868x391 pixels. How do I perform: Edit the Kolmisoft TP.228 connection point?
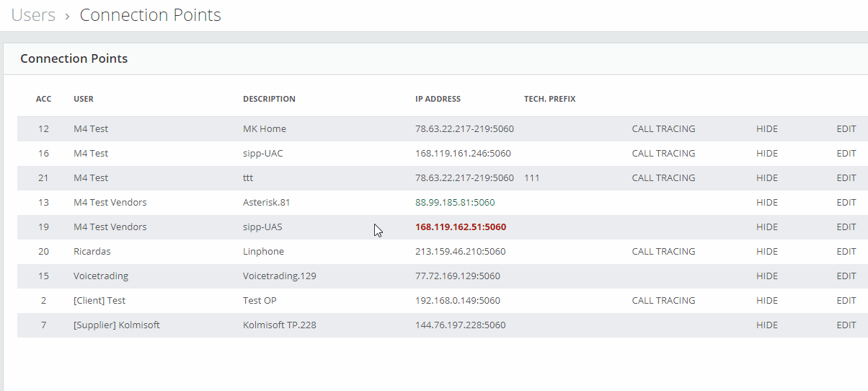coord(846,325)
